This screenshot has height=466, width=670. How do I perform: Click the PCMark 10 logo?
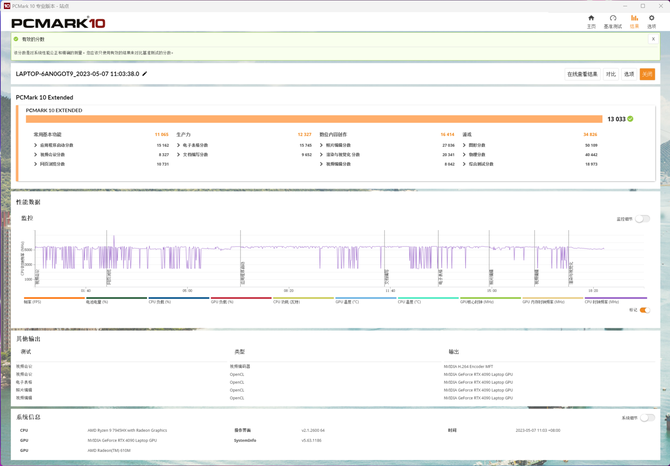pyautogui.click(x=58, y=23)
